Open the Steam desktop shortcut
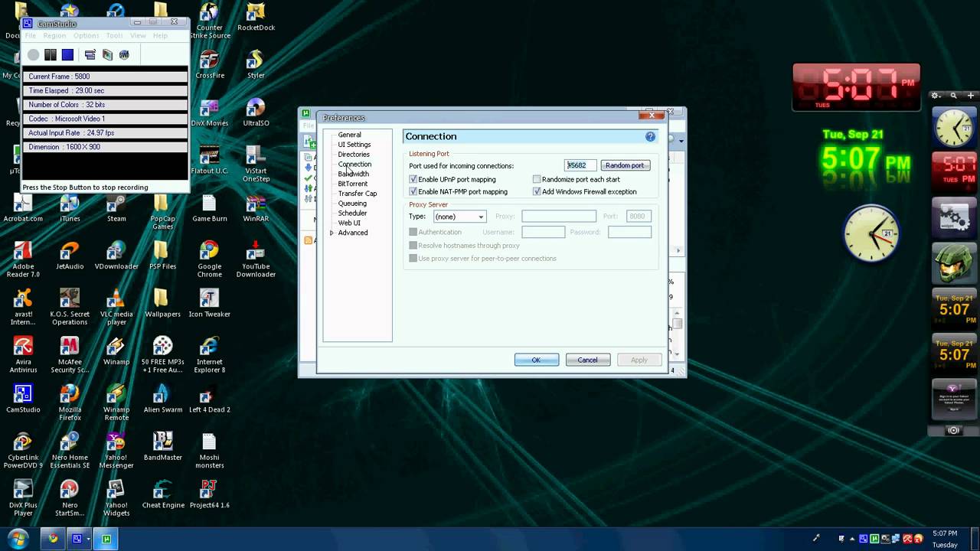The height and width of the screenshot is (551, 980). [116, 207]
